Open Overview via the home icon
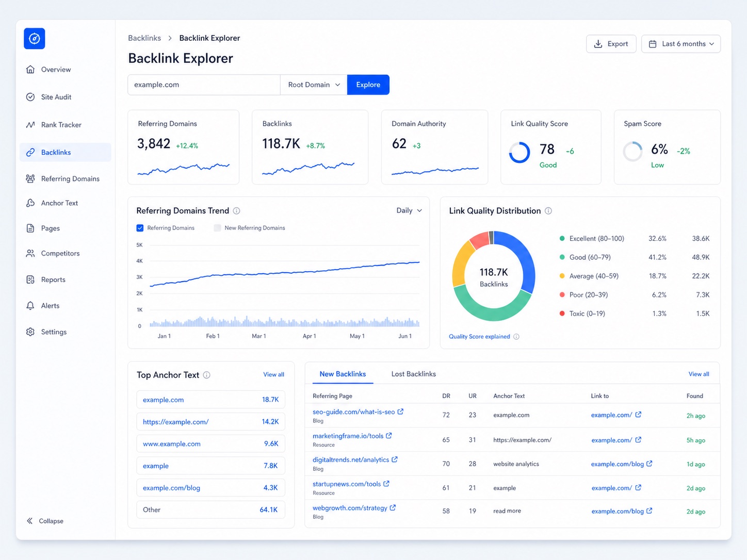 [30, 70]
